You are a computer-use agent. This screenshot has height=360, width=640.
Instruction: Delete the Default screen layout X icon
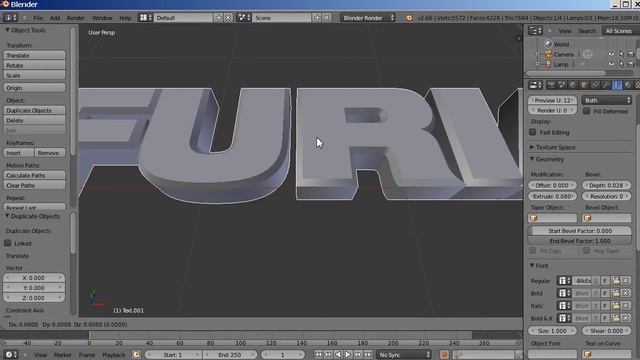228,18
